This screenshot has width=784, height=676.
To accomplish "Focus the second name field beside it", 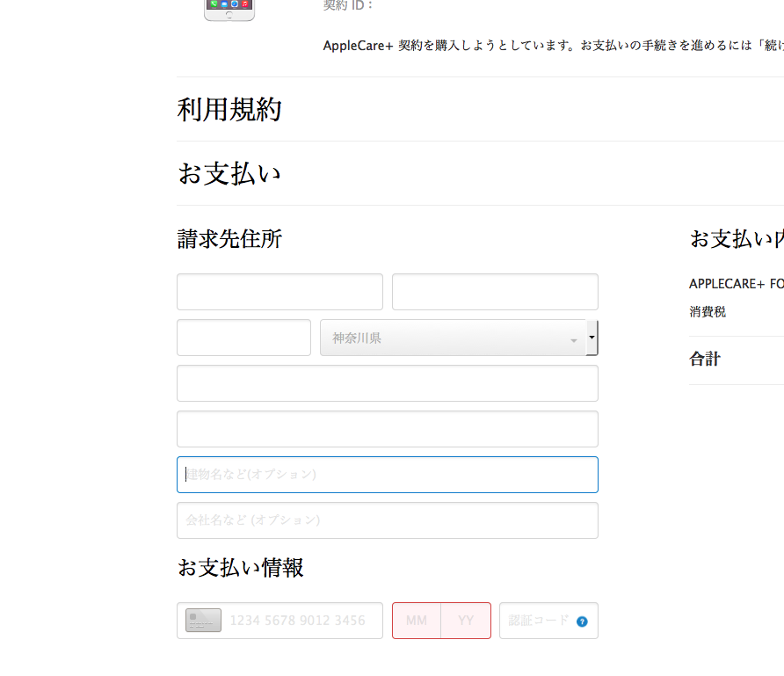I will (x=495, y=292).
